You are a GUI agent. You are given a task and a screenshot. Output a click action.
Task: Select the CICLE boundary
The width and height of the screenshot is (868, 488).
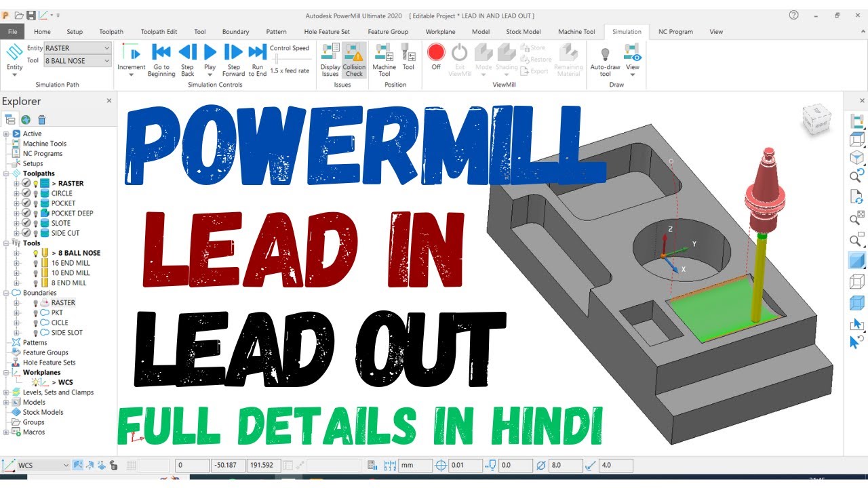(60, 323)
